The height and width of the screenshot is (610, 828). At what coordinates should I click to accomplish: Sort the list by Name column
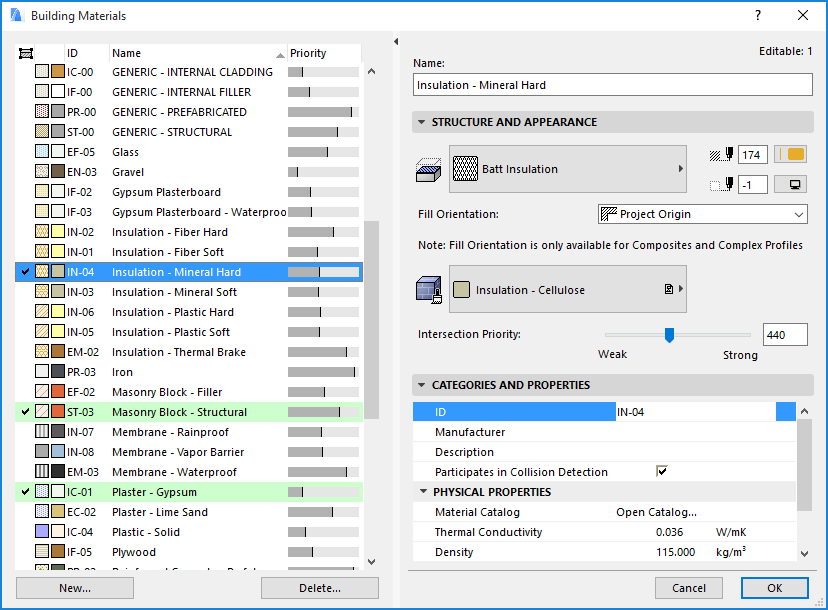(198, 53)
